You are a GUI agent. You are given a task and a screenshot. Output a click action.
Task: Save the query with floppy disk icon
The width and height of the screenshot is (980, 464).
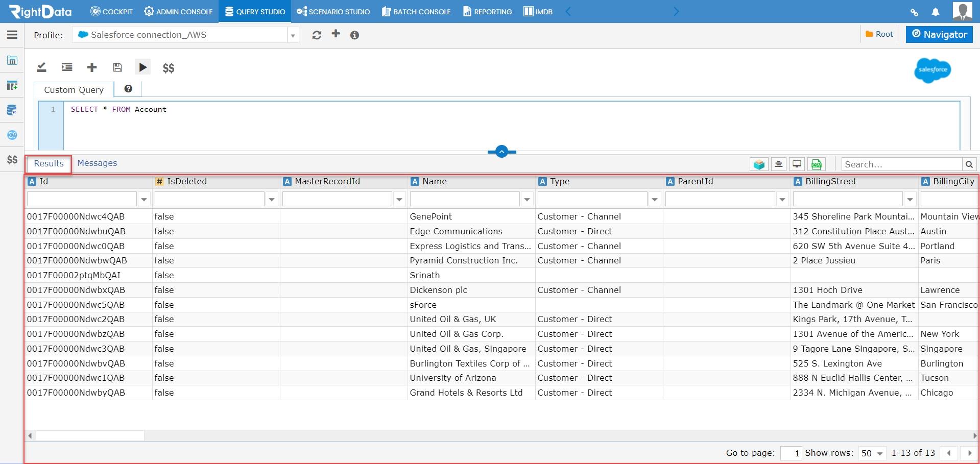[117, 67]
